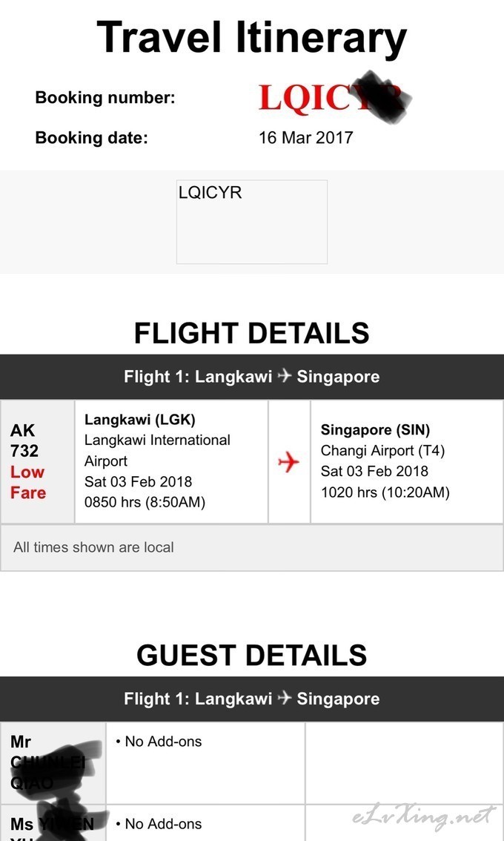Click the Flight 1 guest details header bar
This screenshot has width=504, height=841.
coord(252,699)
